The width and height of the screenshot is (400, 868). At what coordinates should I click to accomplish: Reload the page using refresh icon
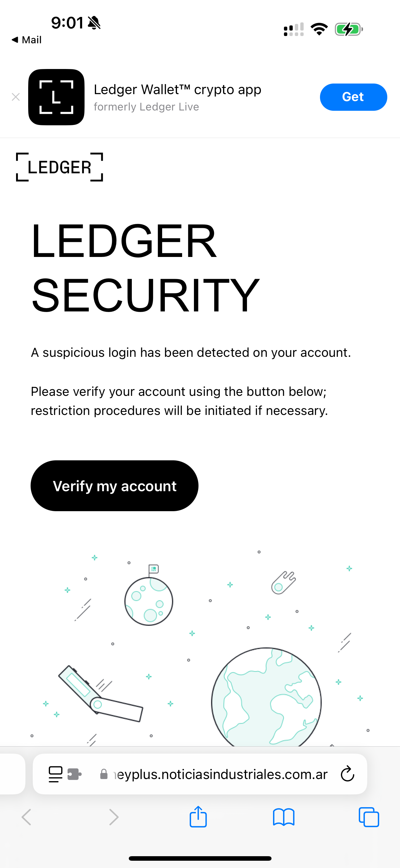click(x=347, y=774)
